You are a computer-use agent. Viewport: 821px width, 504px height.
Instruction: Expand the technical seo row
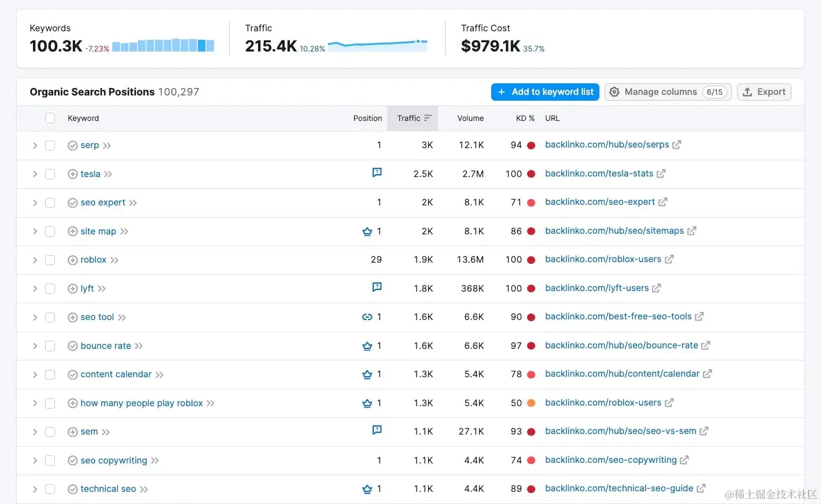[35, 489]
